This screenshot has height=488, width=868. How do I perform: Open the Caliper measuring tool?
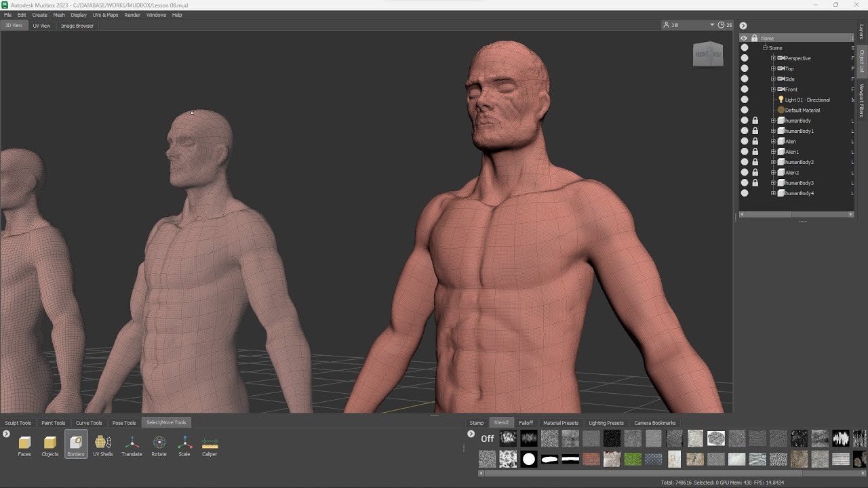[x=210, y=445]
